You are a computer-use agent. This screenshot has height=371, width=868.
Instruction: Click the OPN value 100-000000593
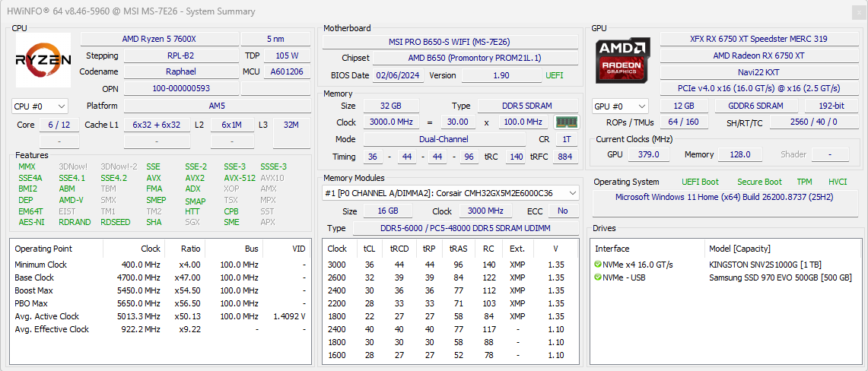coord(180,88)
